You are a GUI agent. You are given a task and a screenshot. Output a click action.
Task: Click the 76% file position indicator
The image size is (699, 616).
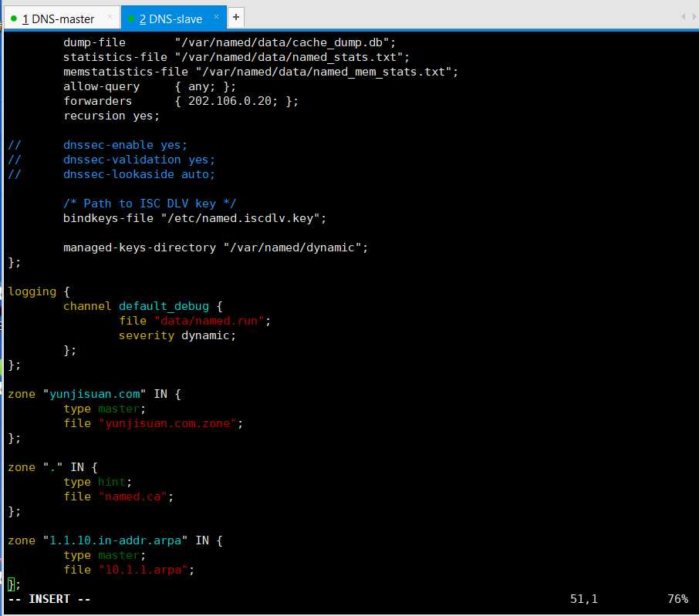pyautogui.click(x=677, y=599)
